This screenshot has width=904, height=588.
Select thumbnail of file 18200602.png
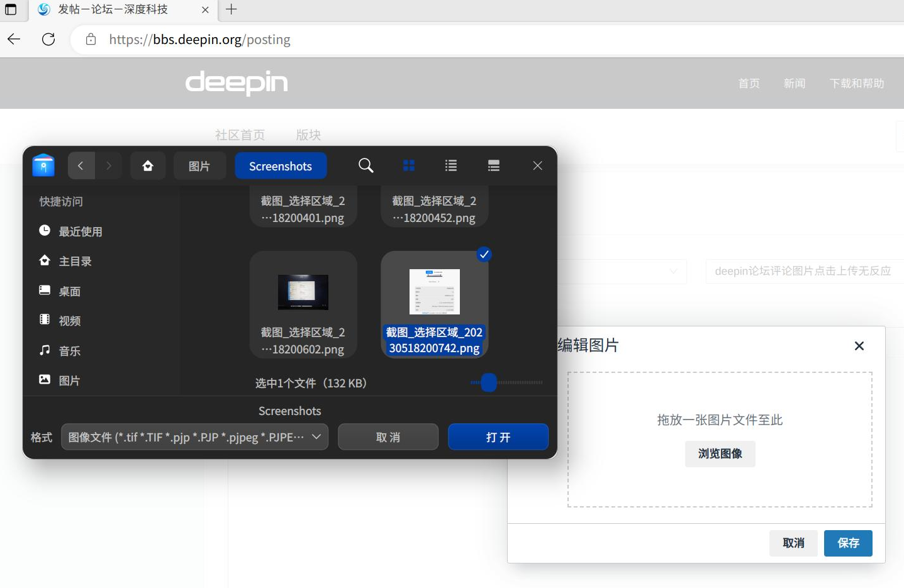[x=303, y=292]
